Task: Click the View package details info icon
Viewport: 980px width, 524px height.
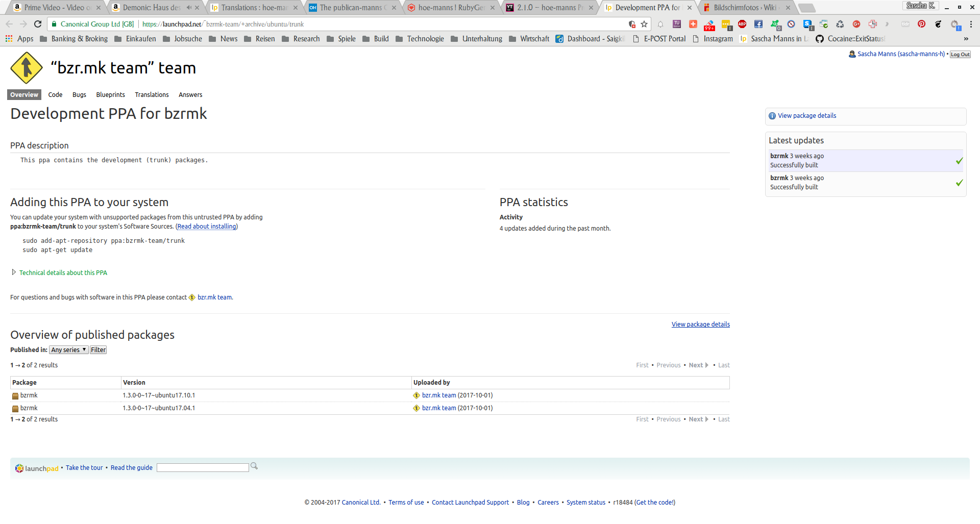Action: tap(772, 116)
